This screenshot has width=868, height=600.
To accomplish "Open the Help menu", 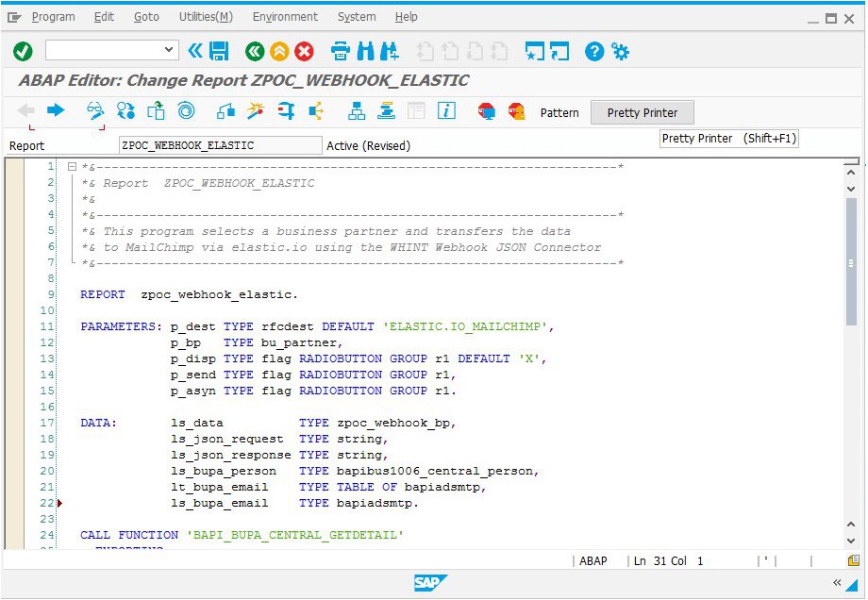I will point(407,17).
